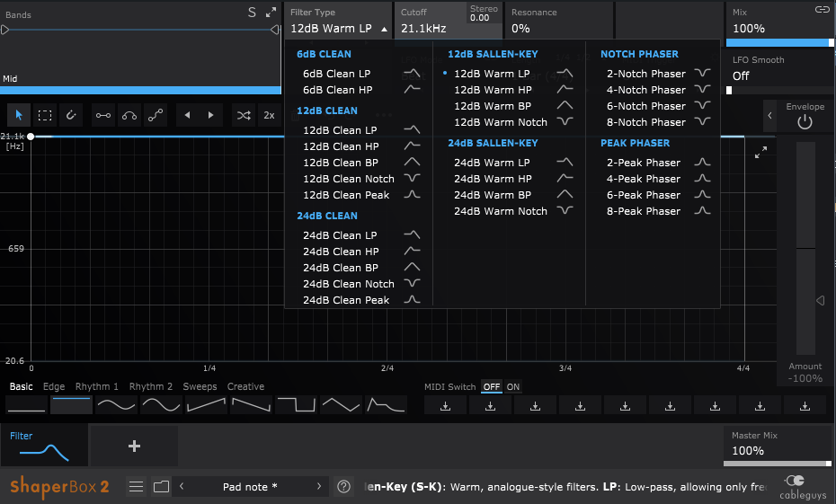Click the last MIDI switch save slot
The width and height of the screenshot is (836, 504).
pos(805,406)
